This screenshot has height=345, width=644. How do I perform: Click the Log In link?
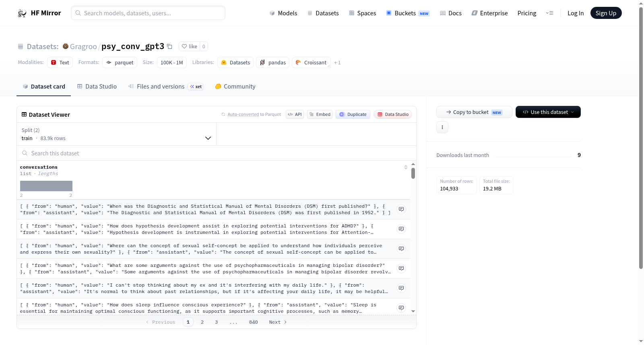pyautogui.click(x=576, y=13)
